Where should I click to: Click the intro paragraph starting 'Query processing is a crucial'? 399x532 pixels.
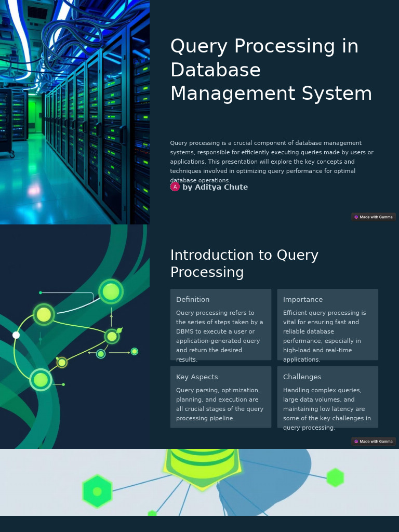pos(272,162)
